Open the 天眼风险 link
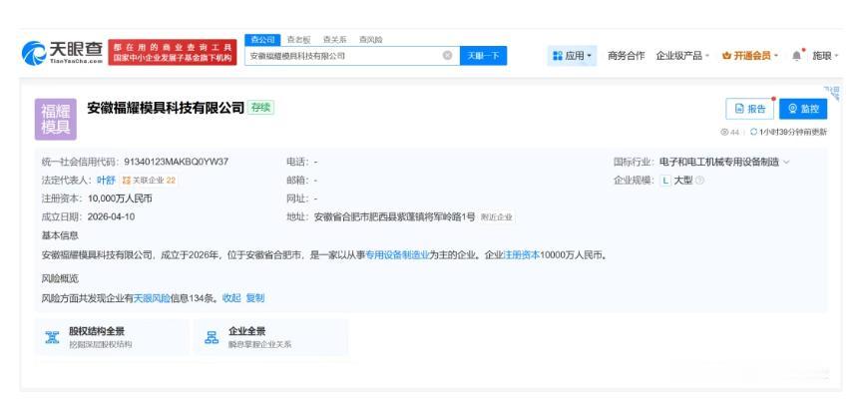 152,298
